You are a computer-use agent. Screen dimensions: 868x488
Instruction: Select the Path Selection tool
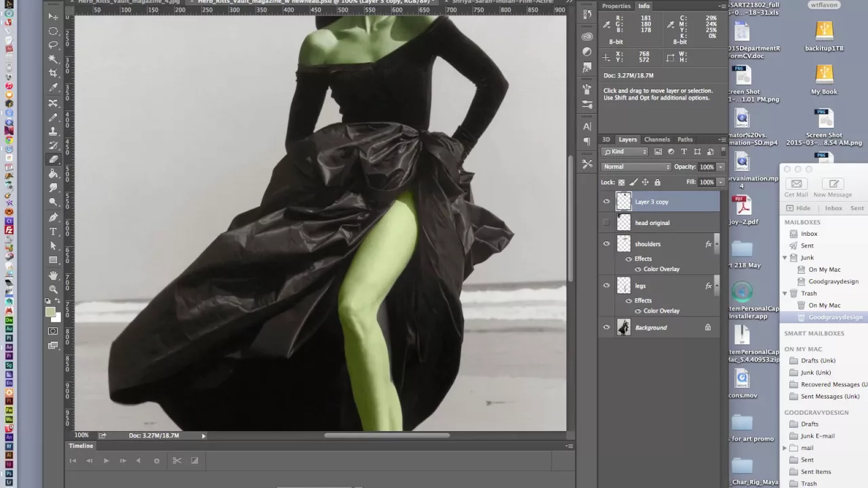(53, 246)
